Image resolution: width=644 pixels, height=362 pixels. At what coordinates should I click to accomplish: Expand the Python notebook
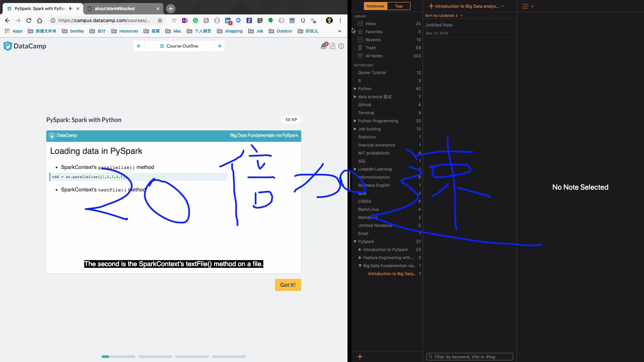pos(355,89)
